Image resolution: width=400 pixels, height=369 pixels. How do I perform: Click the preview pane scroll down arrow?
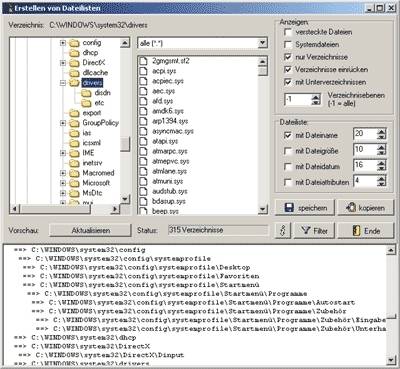point(391,360)
